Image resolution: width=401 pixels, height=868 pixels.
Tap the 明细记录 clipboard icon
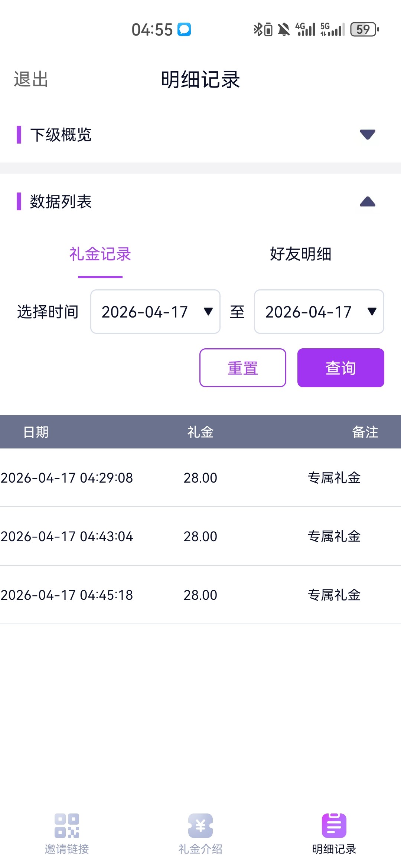(x=334, y=825)
